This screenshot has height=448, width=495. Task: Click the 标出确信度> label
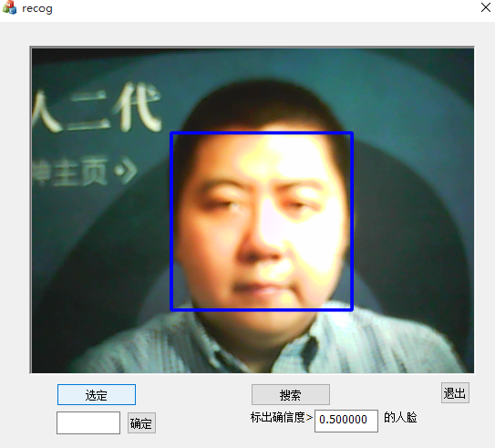tap(282, 417)
